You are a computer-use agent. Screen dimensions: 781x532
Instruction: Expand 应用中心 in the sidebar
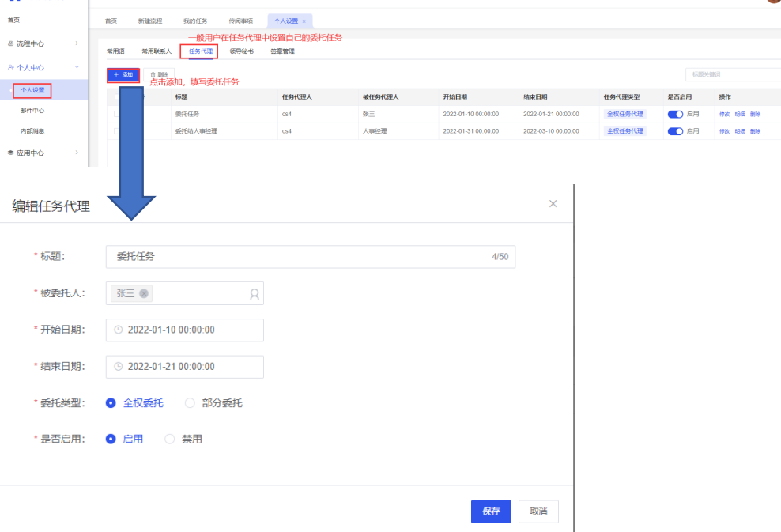click(43, 153)
